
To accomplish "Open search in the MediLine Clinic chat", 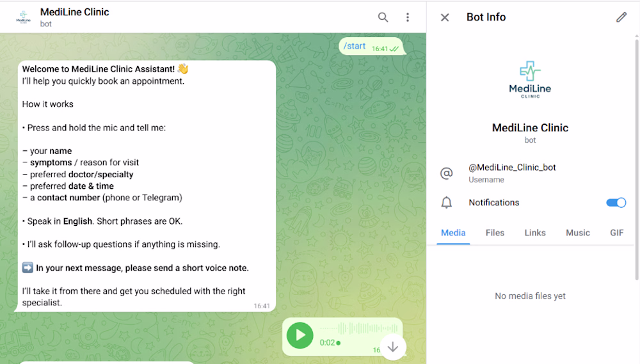I will pyautogui.click(x=383, y=17).
